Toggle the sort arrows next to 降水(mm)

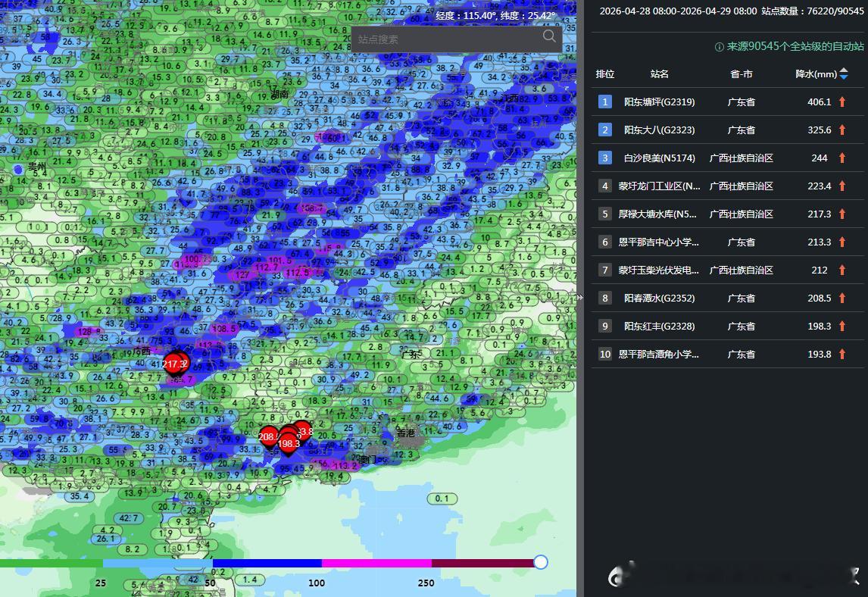coord(844,73)
